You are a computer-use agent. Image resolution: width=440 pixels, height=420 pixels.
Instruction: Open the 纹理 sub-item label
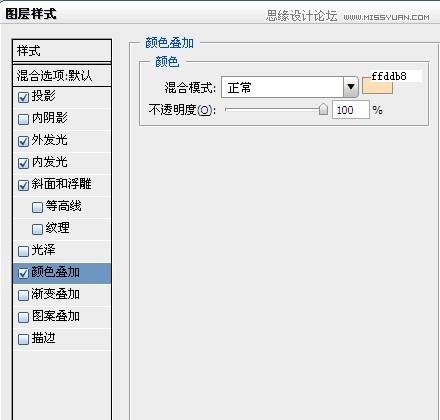(58, 228)
